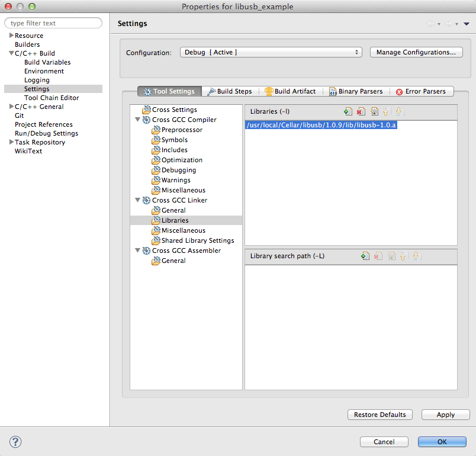The width and height of the screenshot is (476, 456).
Task: Collapse the C/C++ Build tree node
Action: pyautogui.click(x=11, y=53)
